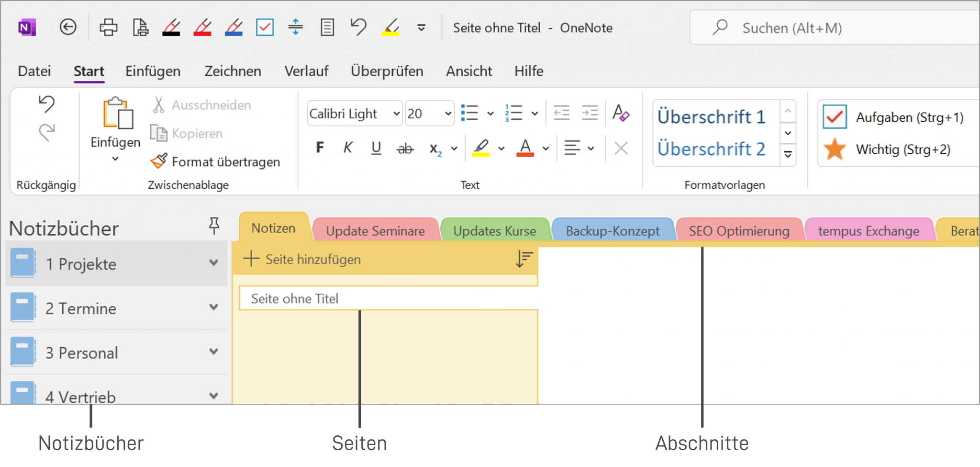Expand the 1 Projekte notebook
Image resolution: width=980 pixels, height=467 pixels.
click(x=214, y=263)
